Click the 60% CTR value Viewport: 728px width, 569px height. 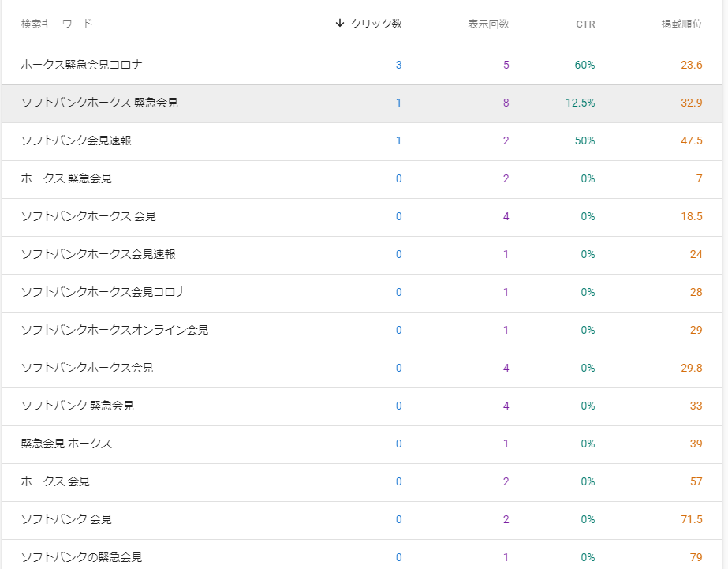pyautogui.click(x=584, y=65)
